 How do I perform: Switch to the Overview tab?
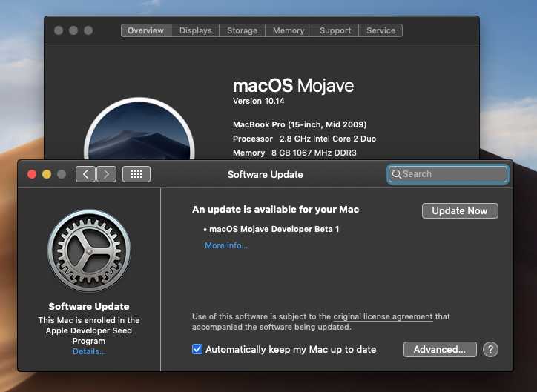point(146,30)
